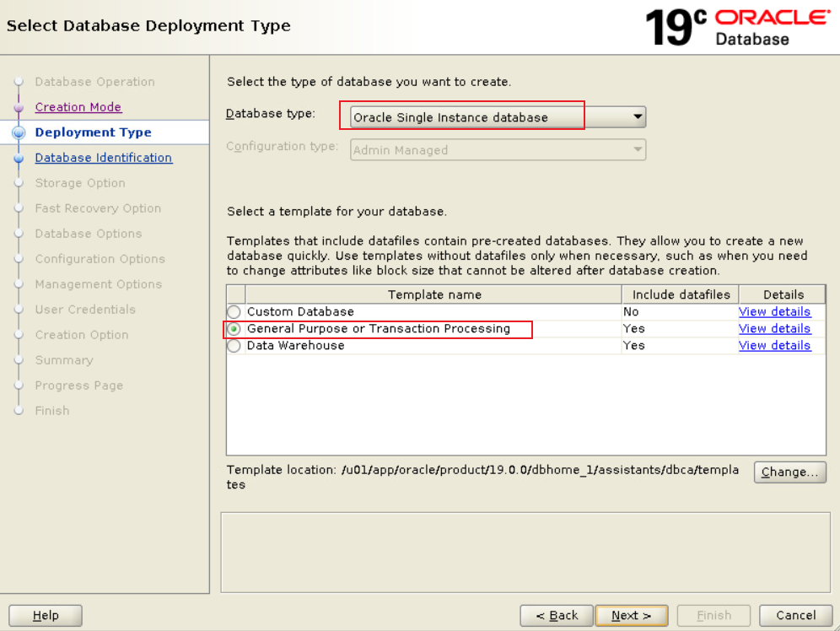This screenshot has height=631, width=840.
Task: Click the User Credentials step
Action: coord(85,310)
